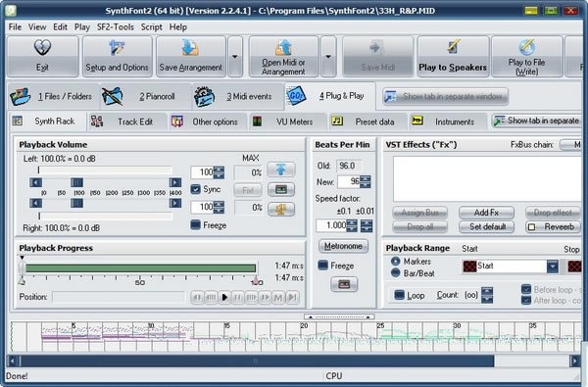
Task: Click the blue up-arrow MAX volume icon
Action: click(281, 169)
